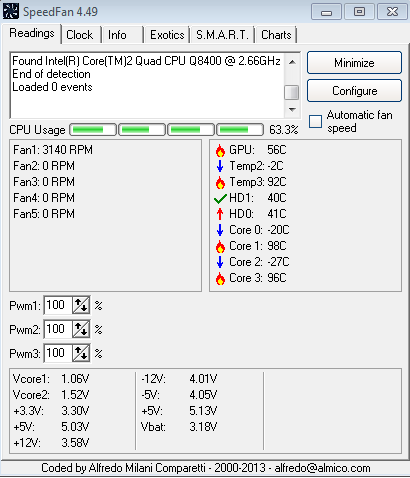
Task: Click the +3.3V 3.30V reading
Action: pyautogui.click(x=51, y=411)
